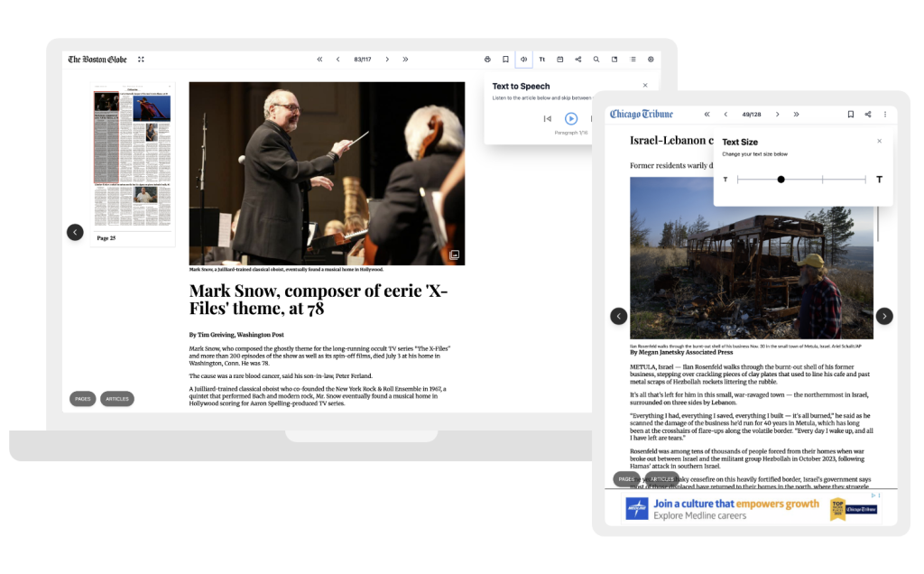Bookmark the Boston Globe article

(x=505, y=60)
